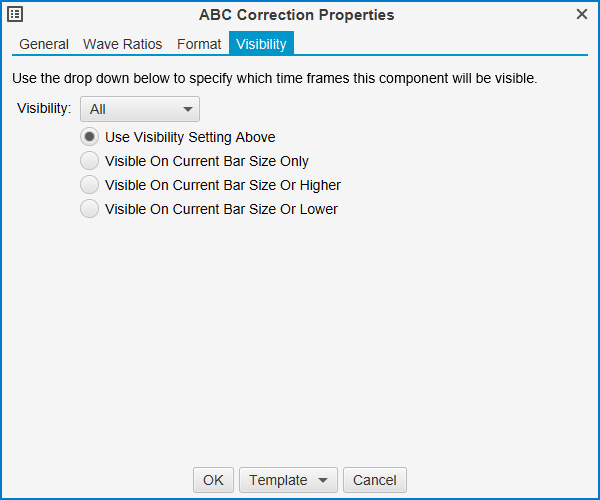Click the time frames description text
The height and width of the screenshot is (500, 600).
click(x=275, y=77)
